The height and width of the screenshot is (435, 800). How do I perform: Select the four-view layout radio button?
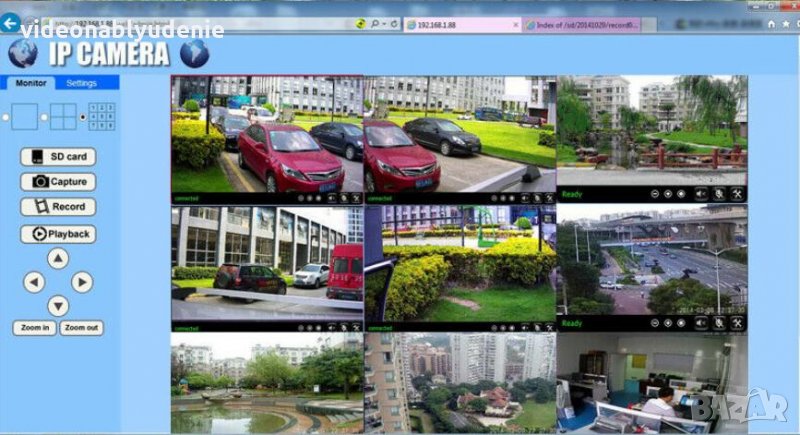click(45, 117)
